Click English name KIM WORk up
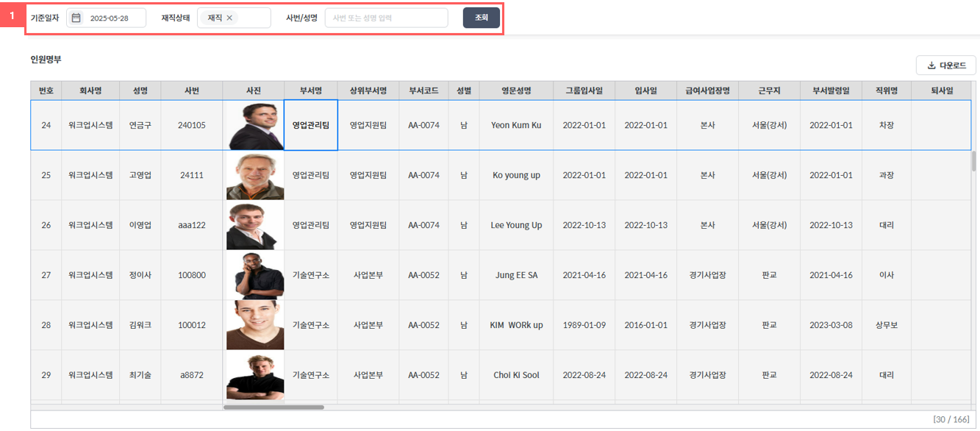This screenshot has height=431, width=980. 516,325
